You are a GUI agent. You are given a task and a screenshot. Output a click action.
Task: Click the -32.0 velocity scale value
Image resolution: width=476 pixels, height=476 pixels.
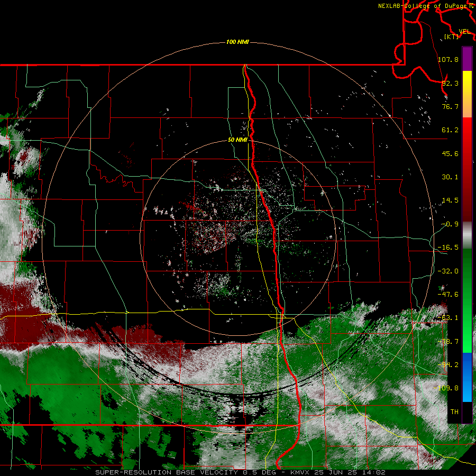point(448,271)
